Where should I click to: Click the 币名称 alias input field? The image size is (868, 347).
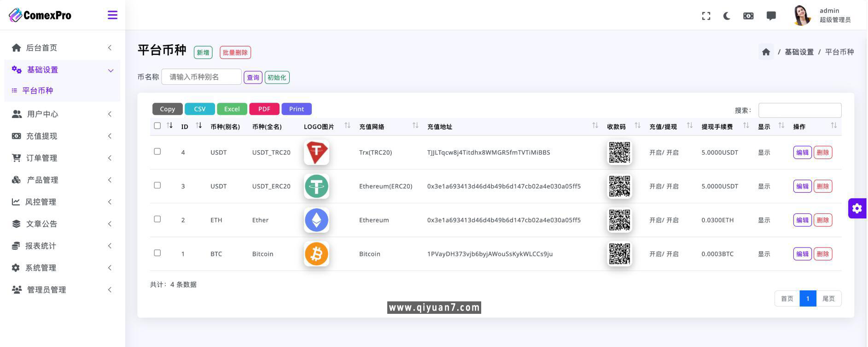tap(201, 77)
